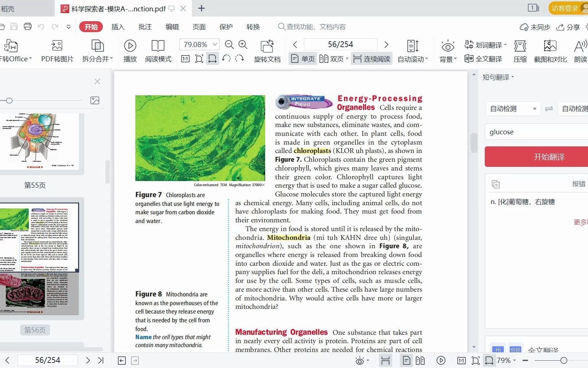Toggle 连续阅读 continuous reading

click(372, 59)
